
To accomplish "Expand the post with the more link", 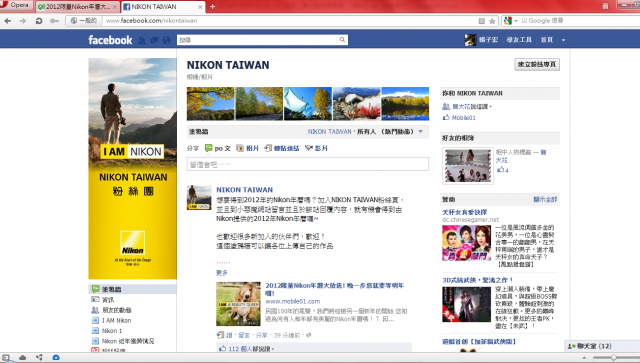I will point(222,273).
